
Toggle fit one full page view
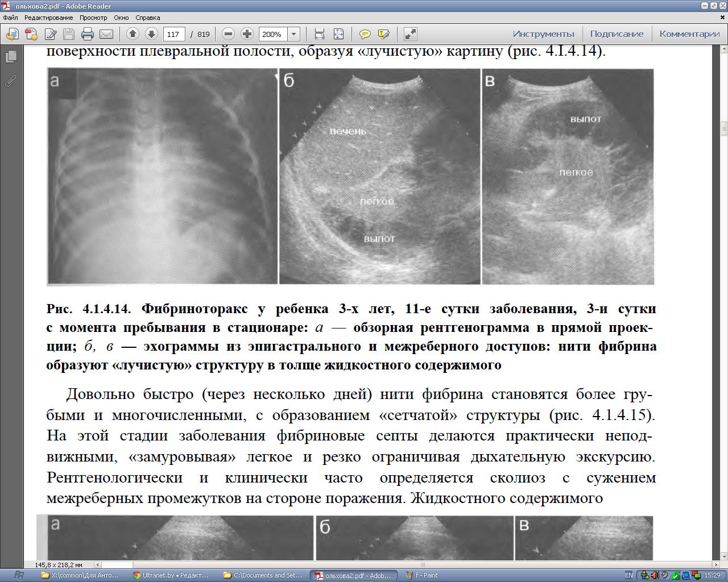click(x=338, y=34)
